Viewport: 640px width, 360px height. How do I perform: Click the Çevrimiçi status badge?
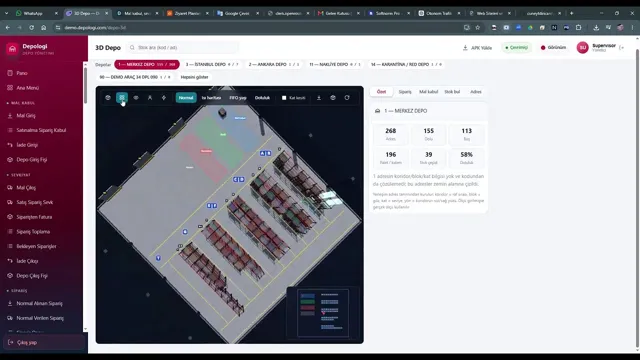point(516,48)
